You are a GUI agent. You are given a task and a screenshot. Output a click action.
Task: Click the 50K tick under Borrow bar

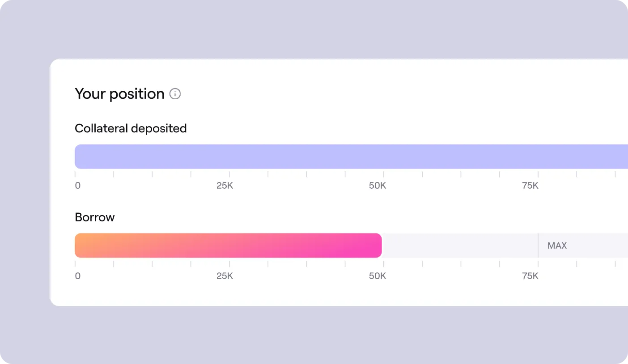coord(378,276)
